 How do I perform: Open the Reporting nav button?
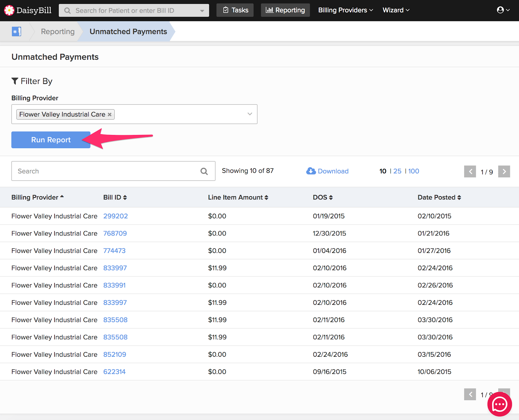(x=285, y=10)
